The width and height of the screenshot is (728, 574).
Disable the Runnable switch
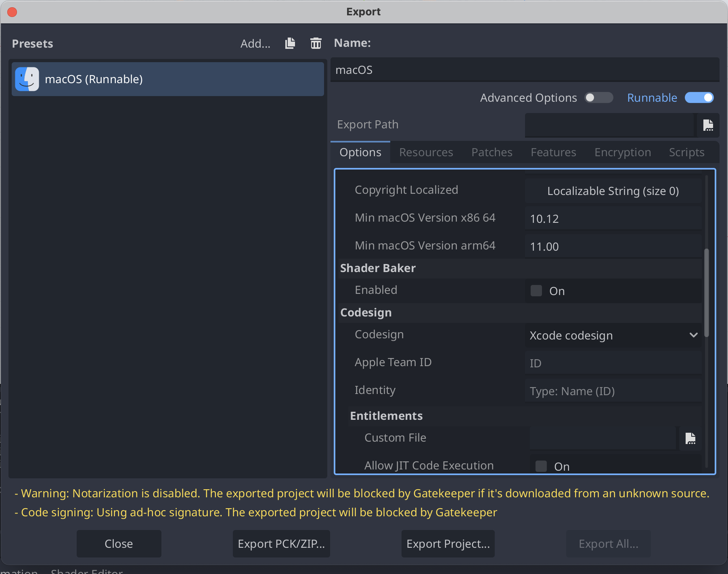click(699, 98)
